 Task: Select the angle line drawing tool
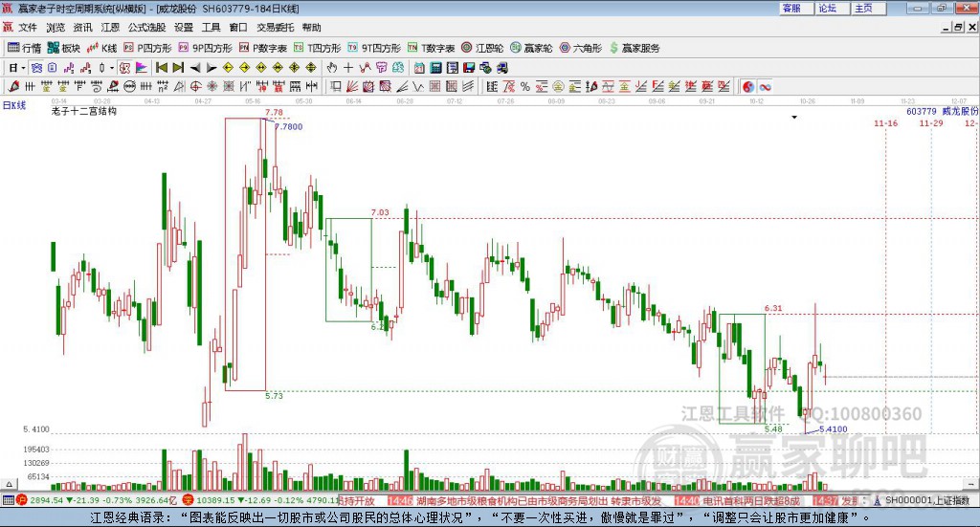tap(401, 87)
